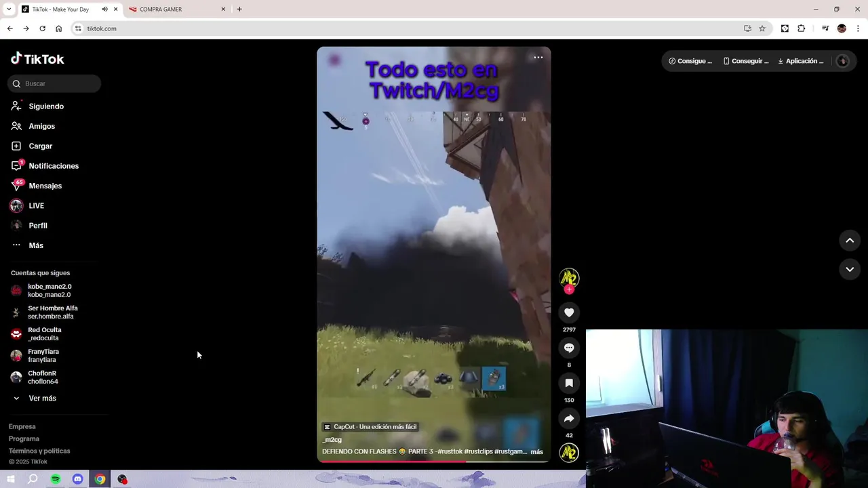Open Discord from the taskbar
Viewport: 868px width, 488px height.
click(x=78, y=479)
